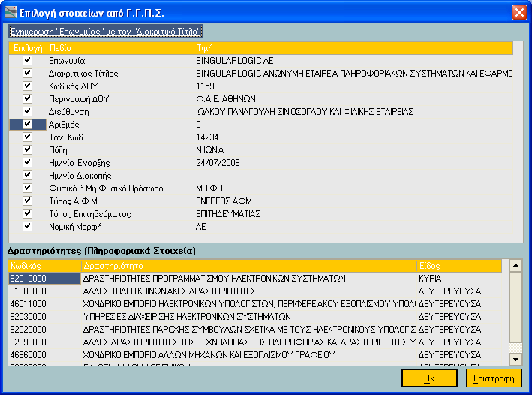Click the Επιλογή column header
This screenshot has width=532, height=395.
28,48
